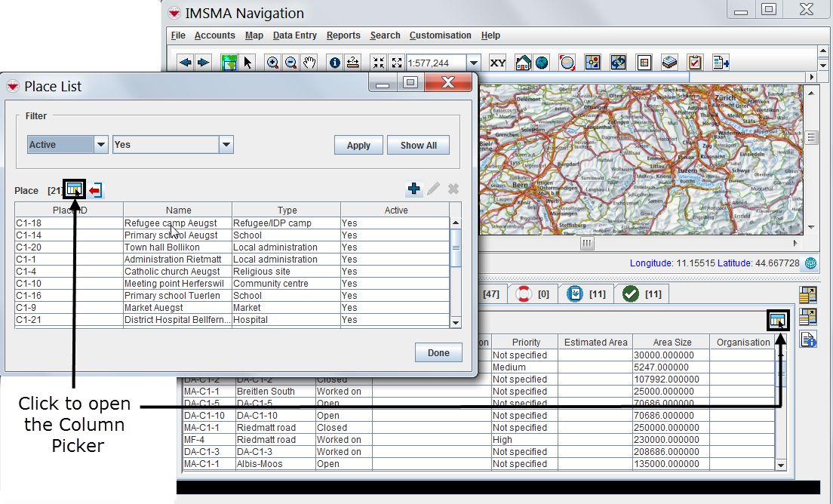Switch to the green checkmark [11] tab

tap(641, 293)
